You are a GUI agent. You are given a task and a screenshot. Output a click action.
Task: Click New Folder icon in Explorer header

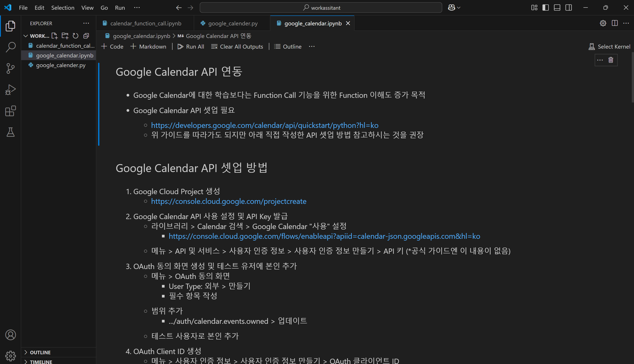point(65,36)
